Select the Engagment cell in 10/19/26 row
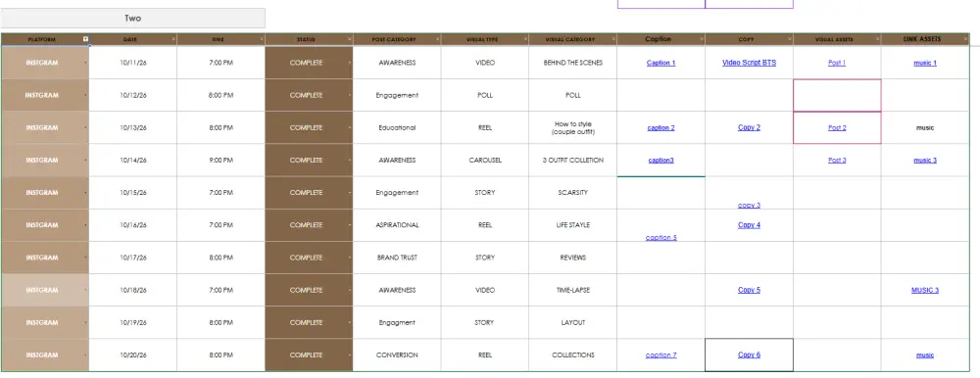The image size is (980, 378). [x=397, y=323]
